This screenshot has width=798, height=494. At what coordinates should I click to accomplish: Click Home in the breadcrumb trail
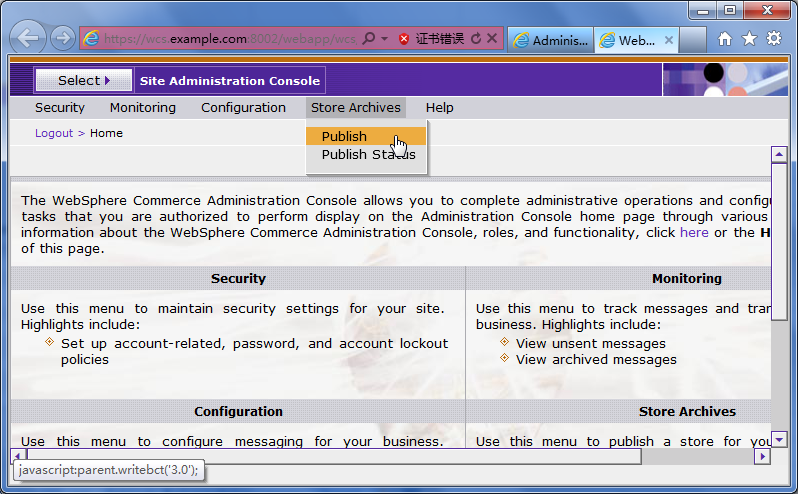click(106, 133)
